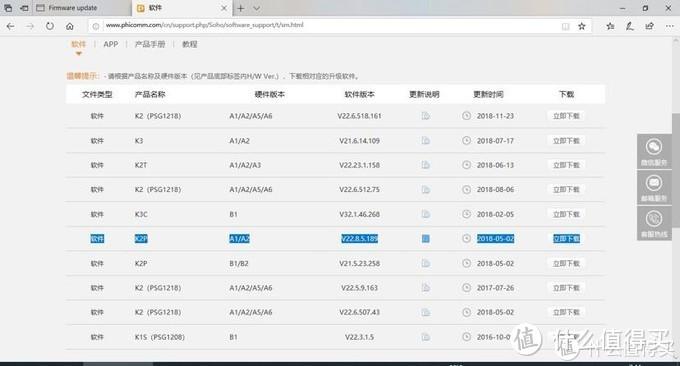The height and width of the screenshot is (366, 680).
Task: Open update notes for K2P B1/B2 row
Action: (x=425, y=263)
